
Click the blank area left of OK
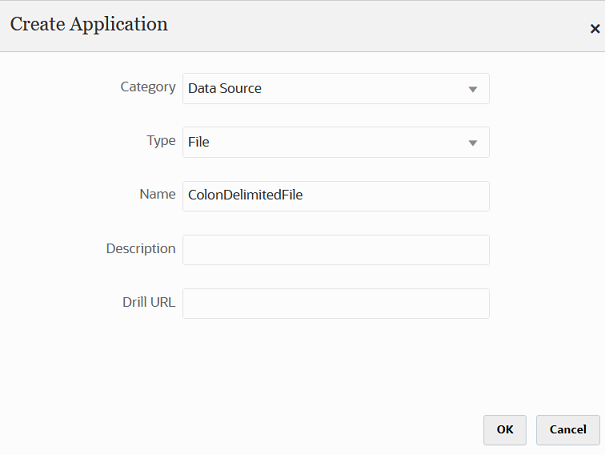click(300, 429)
